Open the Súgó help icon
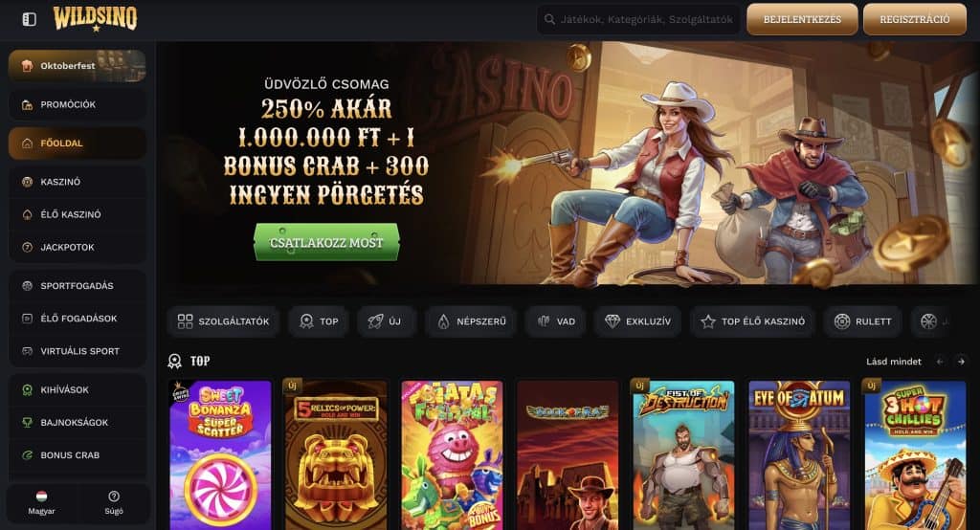 (114, 502)
